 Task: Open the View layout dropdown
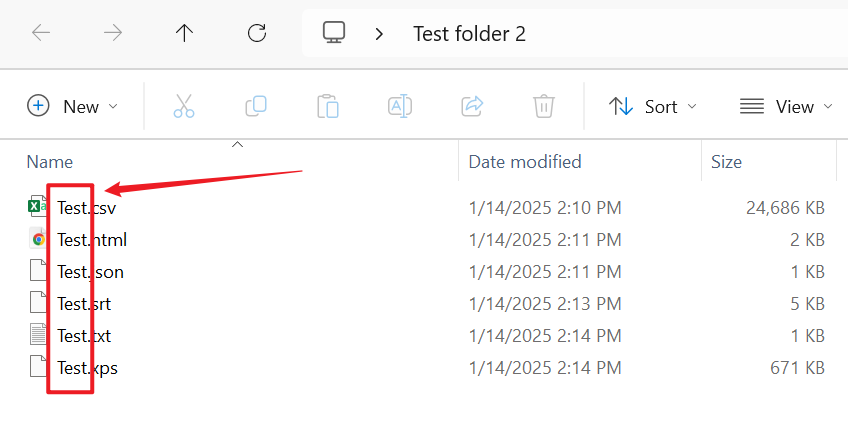(787, 106)
